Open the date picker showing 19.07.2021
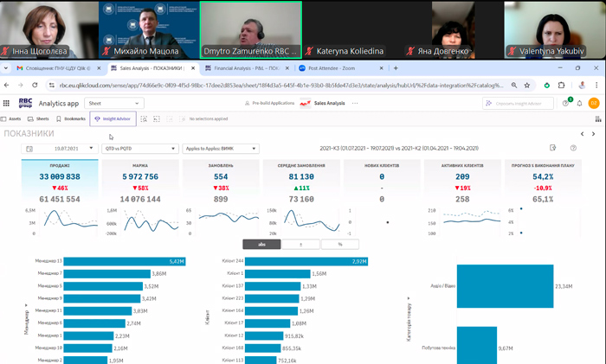The width and height of the screenshot is (606, 364). click(x=59, y=149)
